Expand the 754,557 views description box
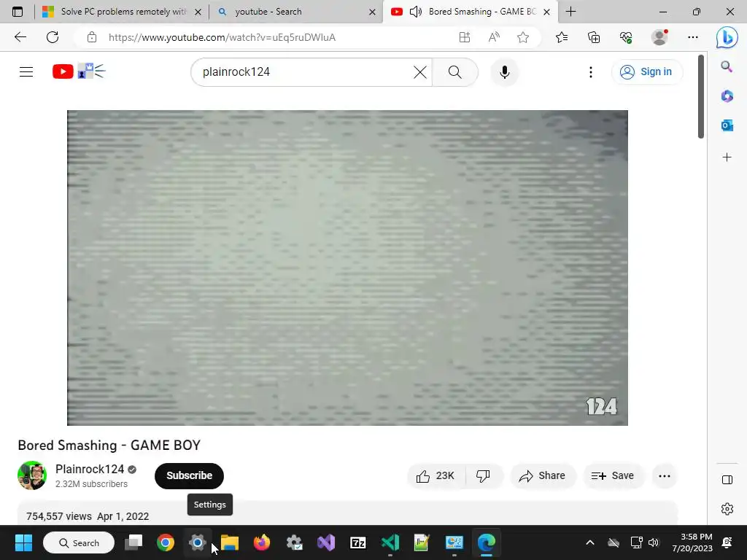Screen dimensions: 747x560 pyautogui.click(x=347, y=514)
